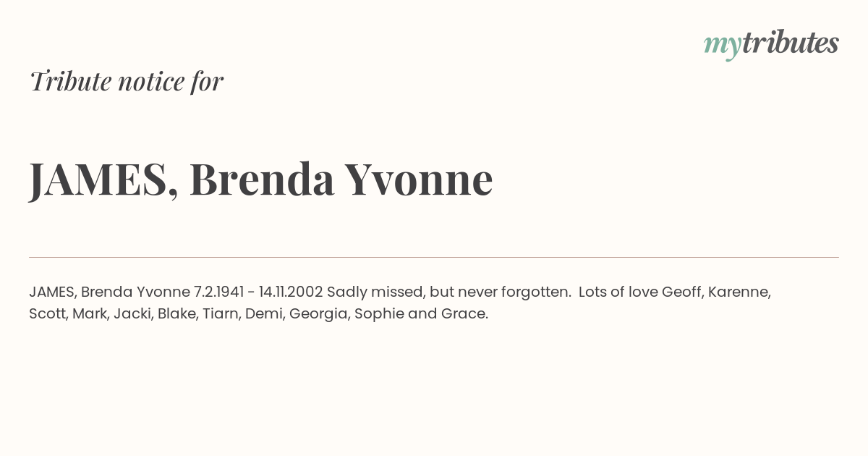Click the green "my" part of logo
This screenshot has height=456, width=868.
click(x=722, y=46)
